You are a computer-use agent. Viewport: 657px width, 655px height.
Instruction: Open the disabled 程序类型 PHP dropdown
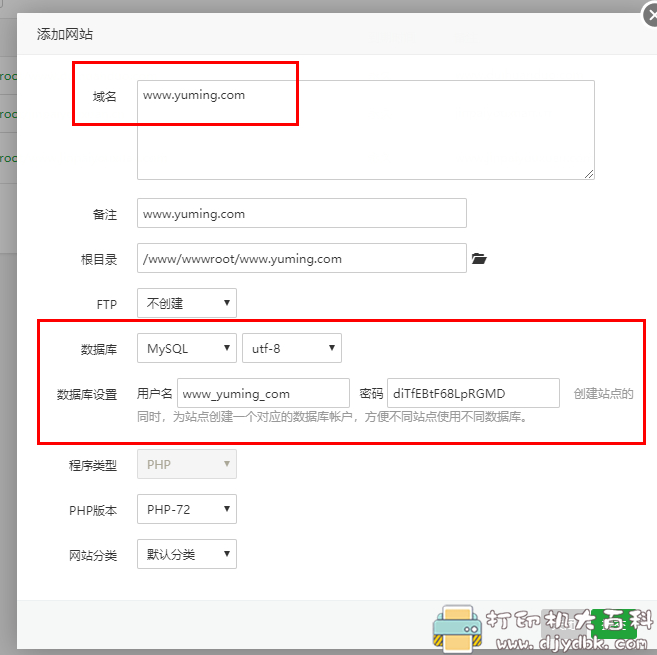(x=187, y=464)
